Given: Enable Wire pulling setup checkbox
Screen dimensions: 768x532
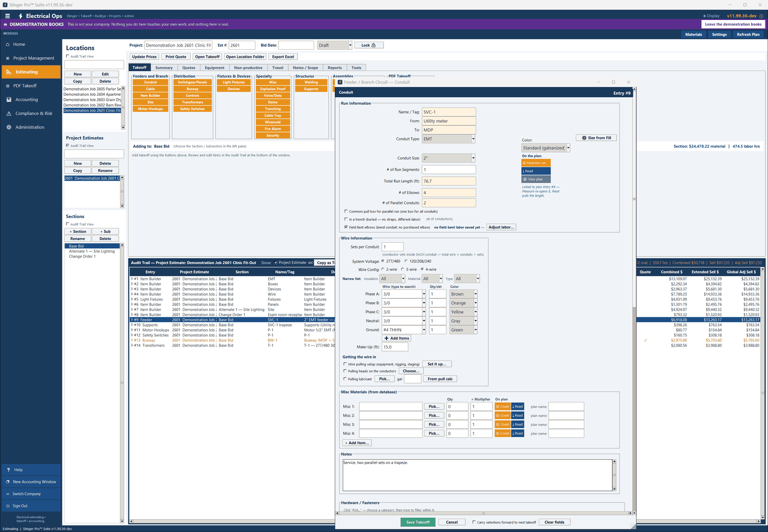Looking at the screenshot, I should pyautogui.click(x=345, y=364).
